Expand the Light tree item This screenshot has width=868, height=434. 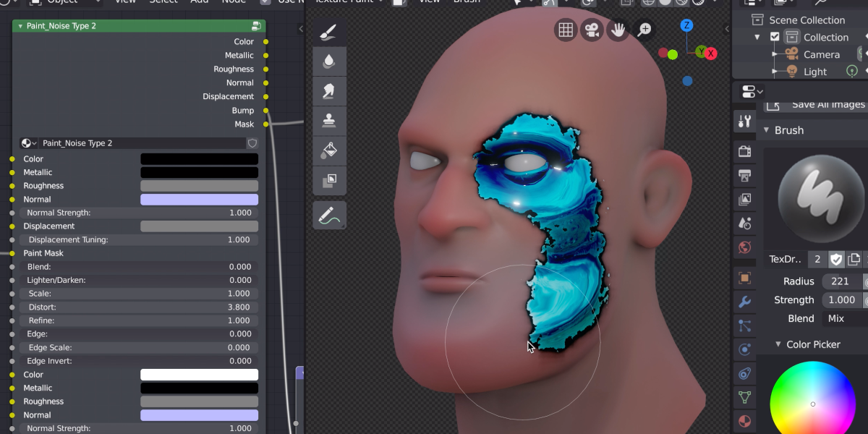(775, 72)
